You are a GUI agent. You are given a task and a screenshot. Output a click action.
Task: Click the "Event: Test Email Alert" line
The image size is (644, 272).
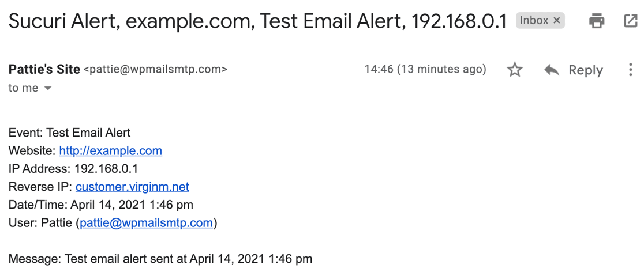click(69, 133)
